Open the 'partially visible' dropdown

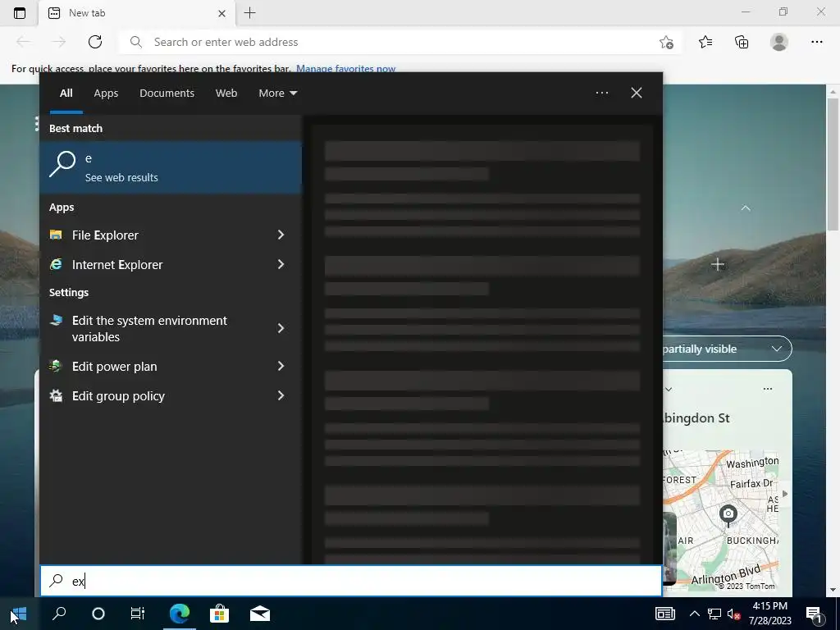pos(728,349)
